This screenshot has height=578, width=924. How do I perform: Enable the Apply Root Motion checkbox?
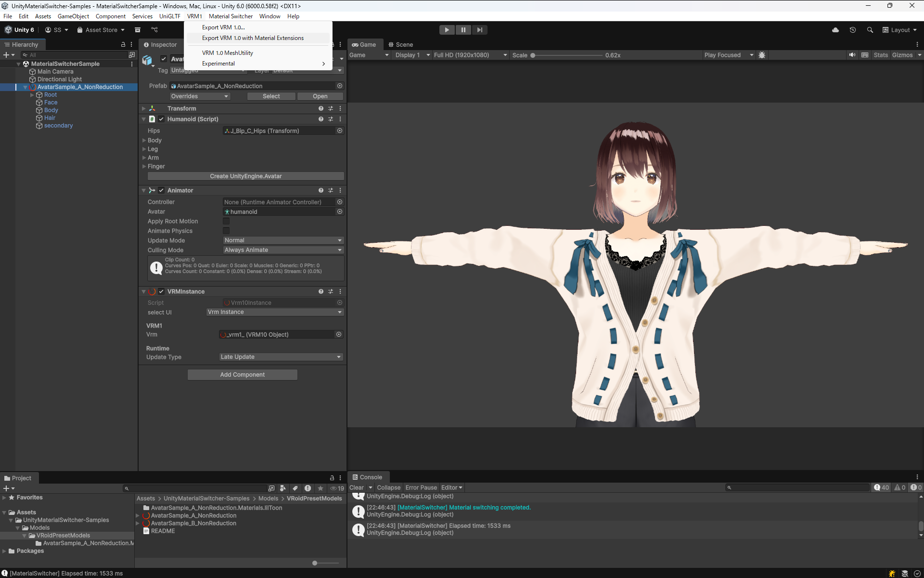[x=226, y=221]
